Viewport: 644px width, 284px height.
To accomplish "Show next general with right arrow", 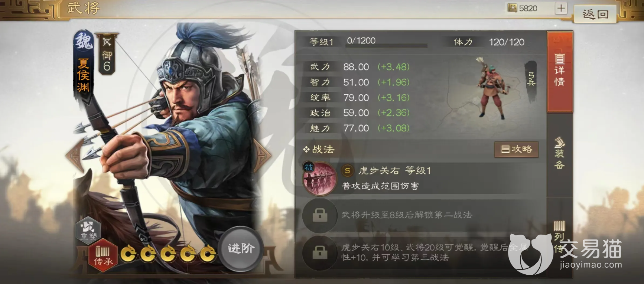I will [263, 156].
